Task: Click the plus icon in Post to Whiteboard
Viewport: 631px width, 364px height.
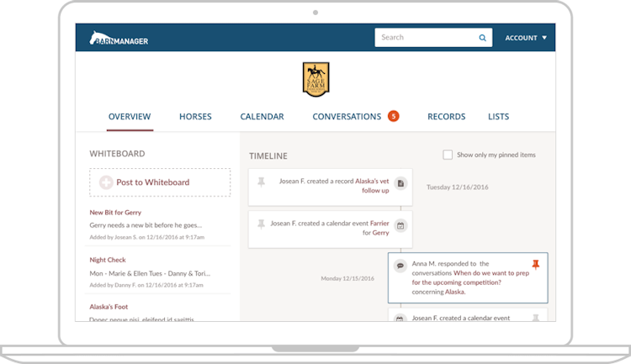Action: click(106, 182)
